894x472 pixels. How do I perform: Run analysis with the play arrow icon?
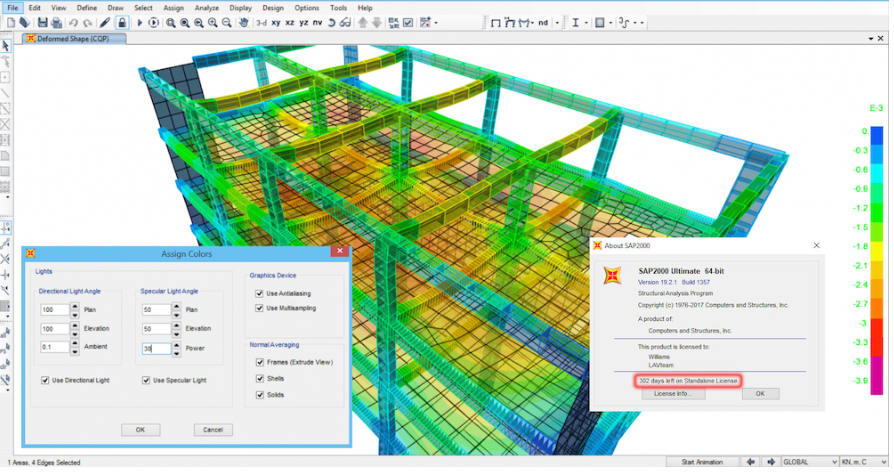[x=139, y=23]
